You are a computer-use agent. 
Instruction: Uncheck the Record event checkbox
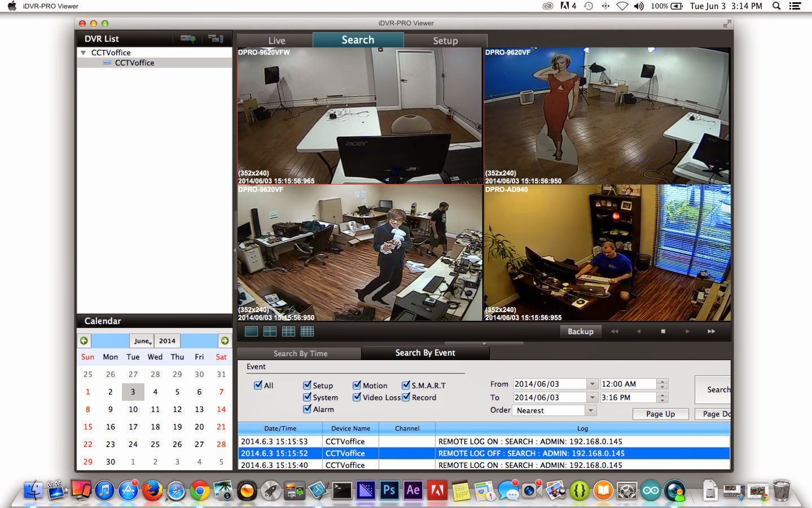pos(406,397)
